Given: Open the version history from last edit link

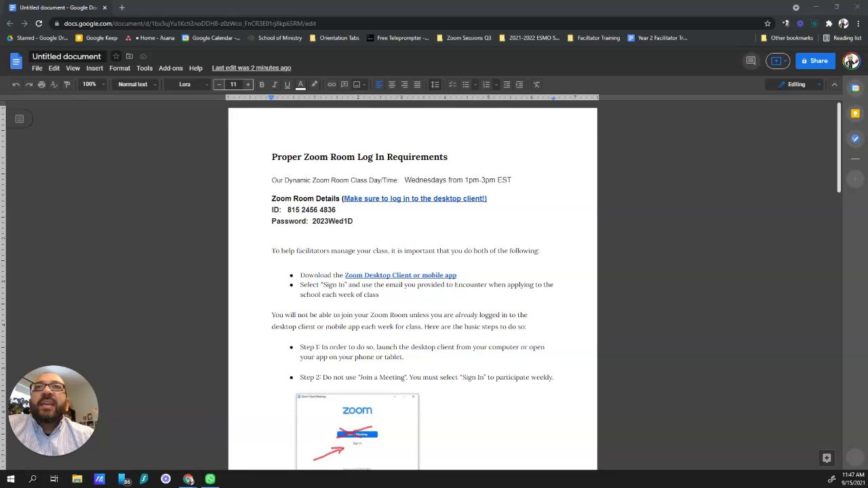Looking at the screenshot, I should 252,68.
